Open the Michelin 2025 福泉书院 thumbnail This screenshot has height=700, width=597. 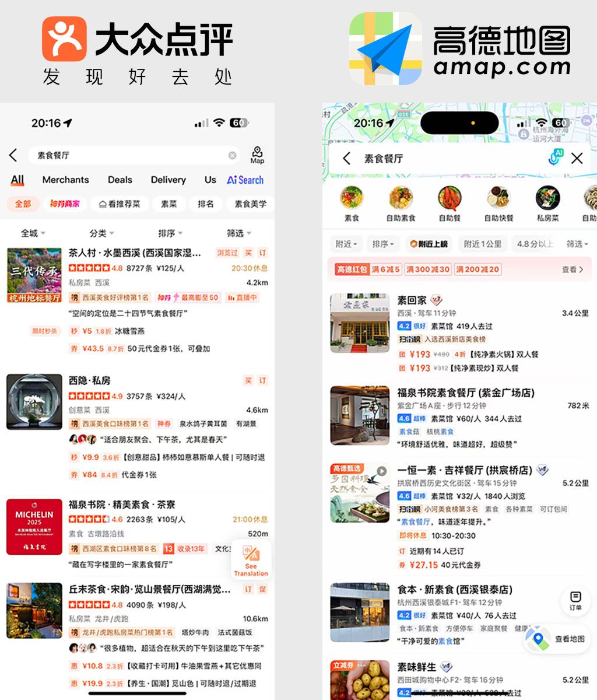pyautogui.click(x=34, y=527)
